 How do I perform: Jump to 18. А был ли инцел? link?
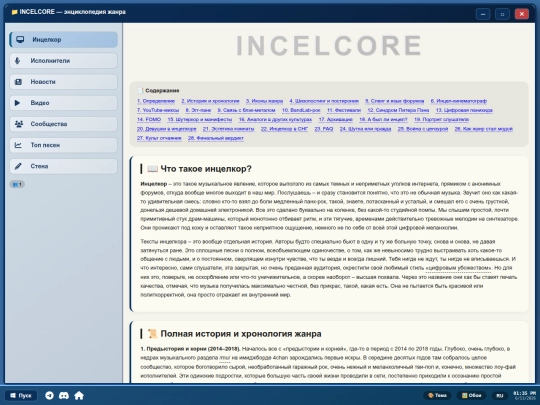pos(383,119)
